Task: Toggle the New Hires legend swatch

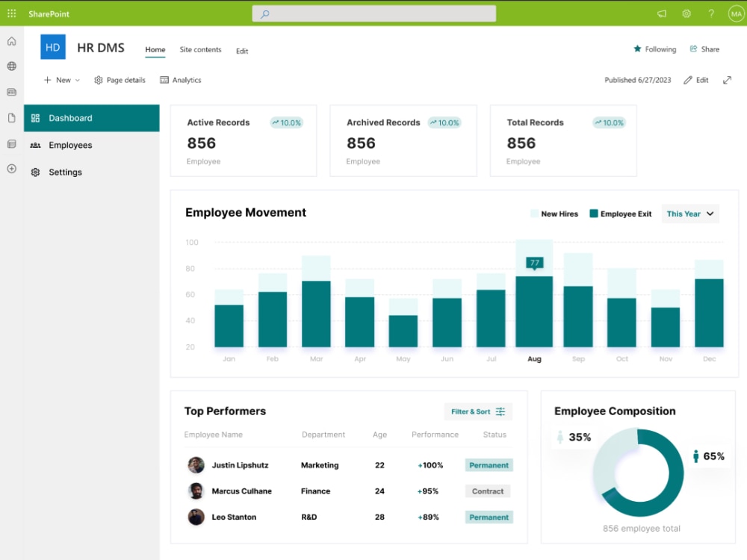Action: coord(534,214)
